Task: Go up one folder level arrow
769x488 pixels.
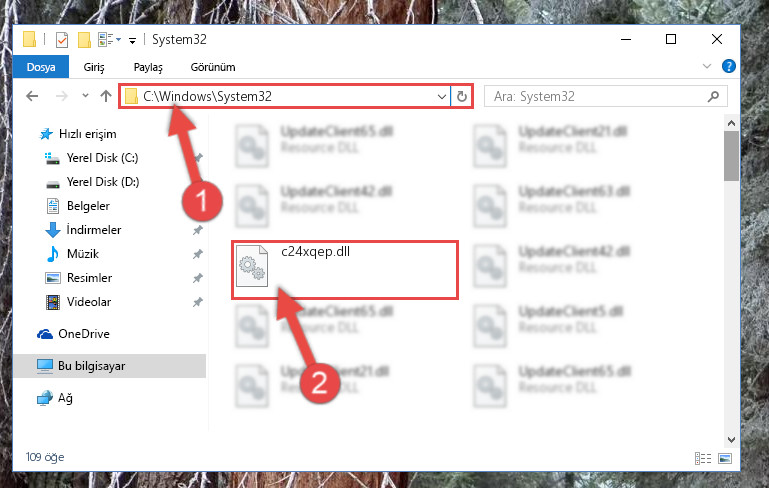Action: (106, 96)
